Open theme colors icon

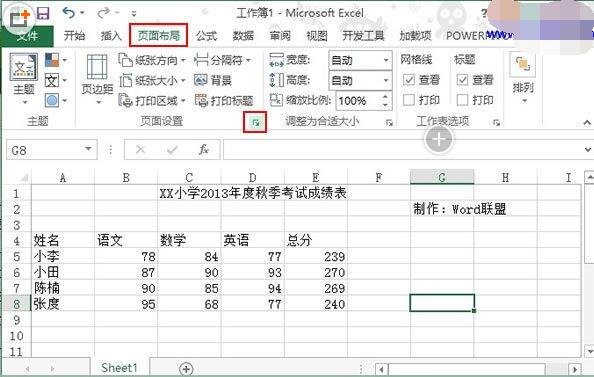(52, 60)
